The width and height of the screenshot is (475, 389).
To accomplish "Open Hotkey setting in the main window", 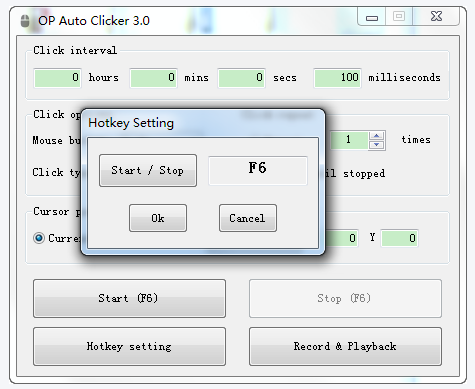I will tap(129, 346).
